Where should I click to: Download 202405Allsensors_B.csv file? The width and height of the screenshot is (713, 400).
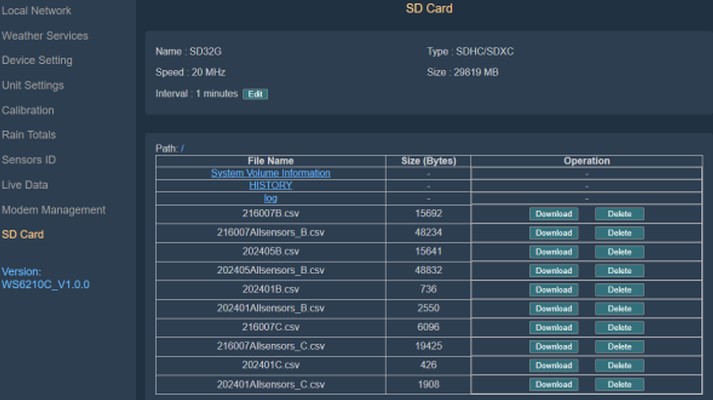(553, 270)
